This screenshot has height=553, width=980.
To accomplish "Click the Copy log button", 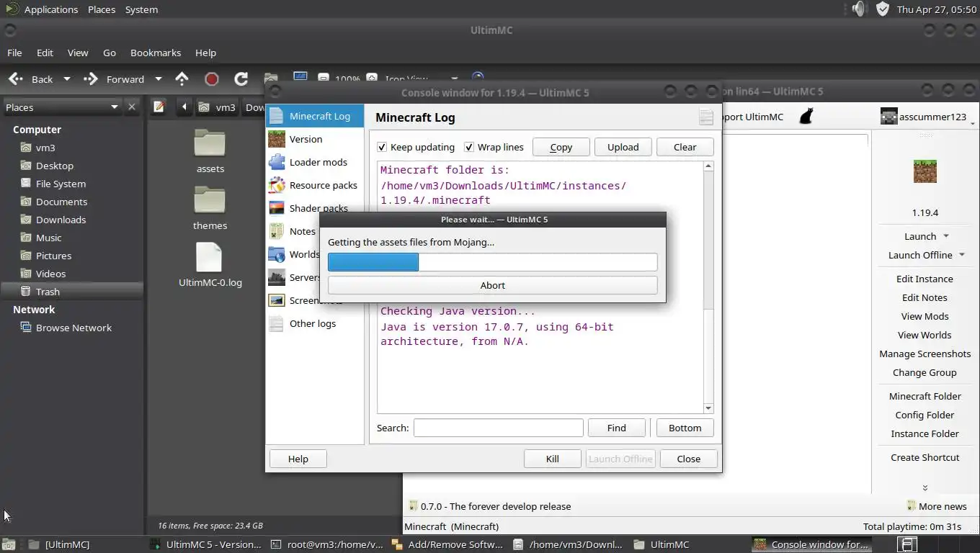I will click(561, 147).
